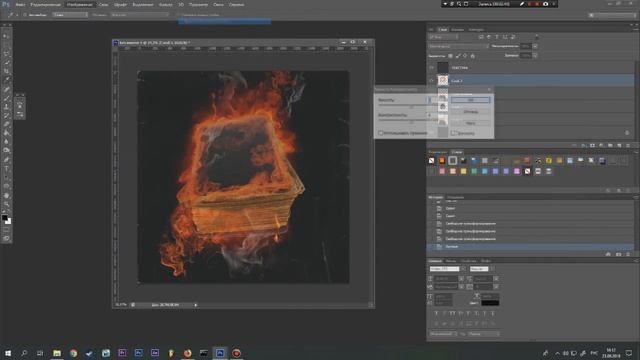Click the Windows Start button

[8, 353]
